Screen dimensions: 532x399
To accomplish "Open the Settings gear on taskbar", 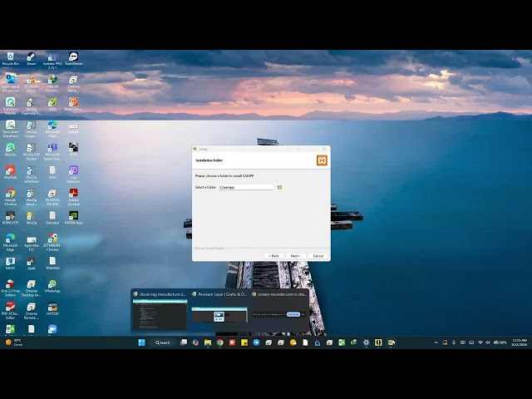I will point(366,342).
